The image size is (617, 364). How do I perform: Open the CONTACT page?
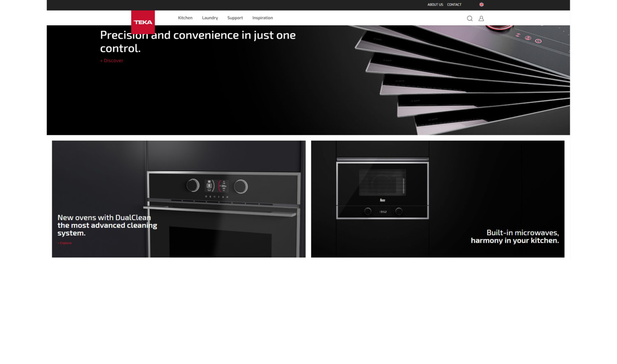[454, 5]
